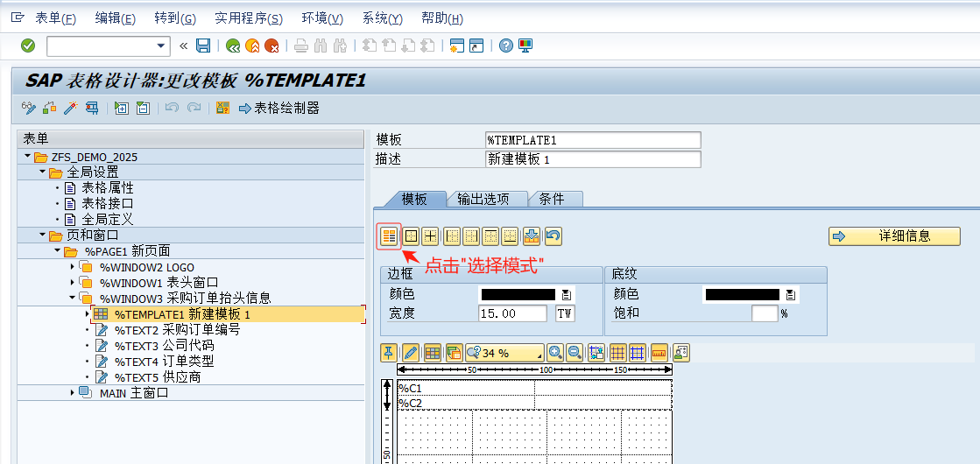Click the Activate magic wand icon
The image size is (980, 464).
(71, 108)
